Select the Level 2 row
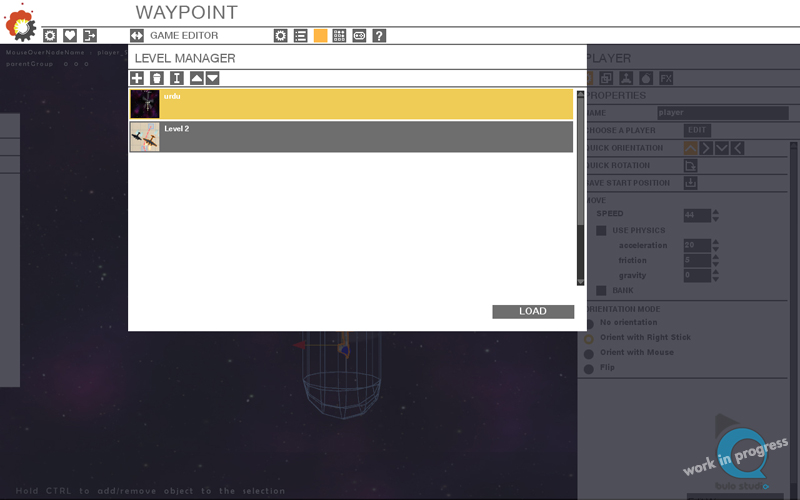This screenshot has height=500, width=800. coord(351,137)
